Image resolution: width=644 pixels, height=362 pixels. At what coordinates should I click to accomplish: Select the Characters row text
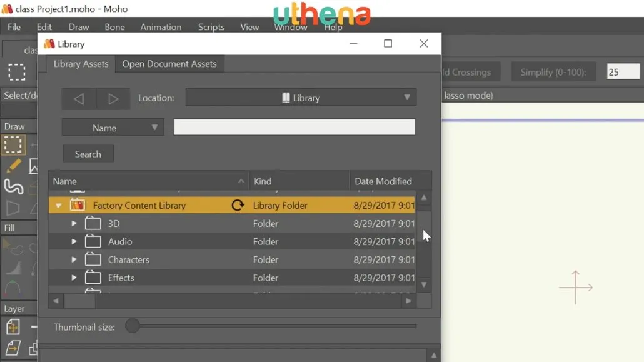tap(129, 259)
